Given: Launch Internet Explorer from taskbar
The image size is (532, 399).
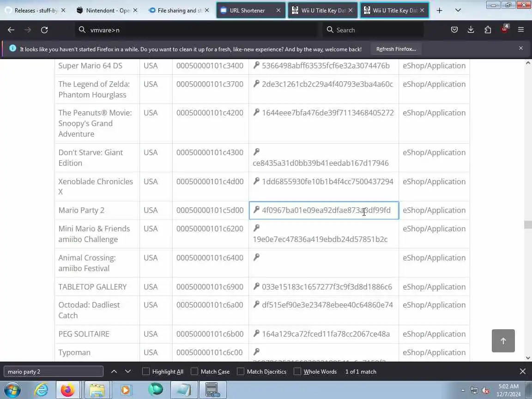Looking at the screenshot, I should [x=42, y=390].
